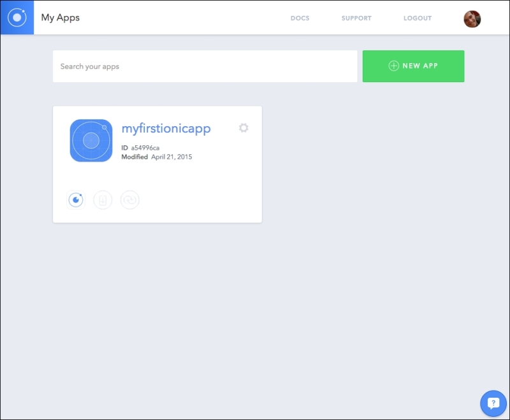Click the Ionic View circle icon
The width and height of the screenshot is (510, 420).
tap(76, 200)
